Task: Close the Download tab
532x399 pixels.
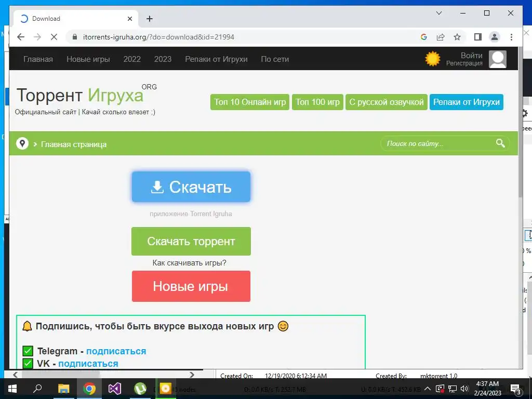Action: (x=129, y=19)
